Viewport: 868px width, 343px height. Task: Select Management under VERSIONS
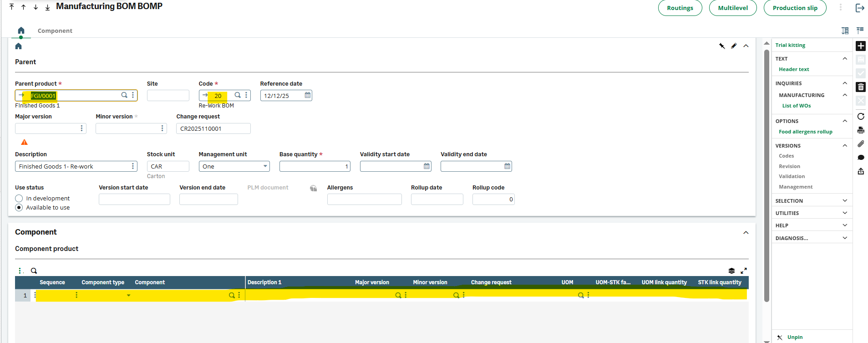796,187
